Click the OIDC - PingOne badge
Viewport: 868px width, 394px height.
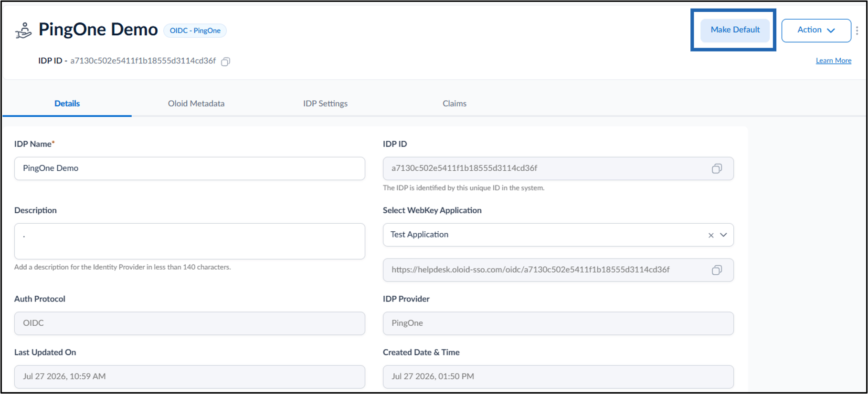(195, 31)
